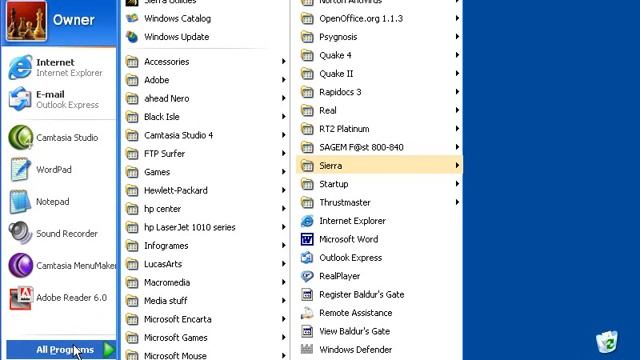Expand the Sierra submenu arrow

coord(457,165)
